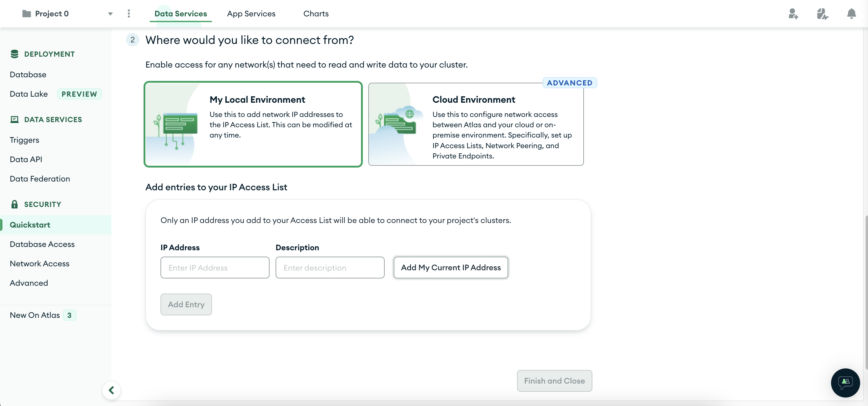Click the Project 0 name

pyautogui.click(x=52, y=14)
